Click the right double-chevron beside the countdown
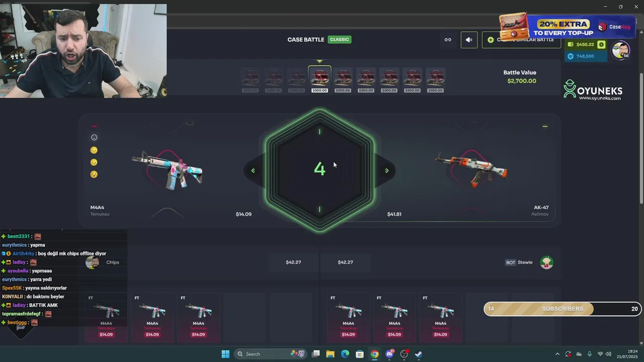 (386, 170)
